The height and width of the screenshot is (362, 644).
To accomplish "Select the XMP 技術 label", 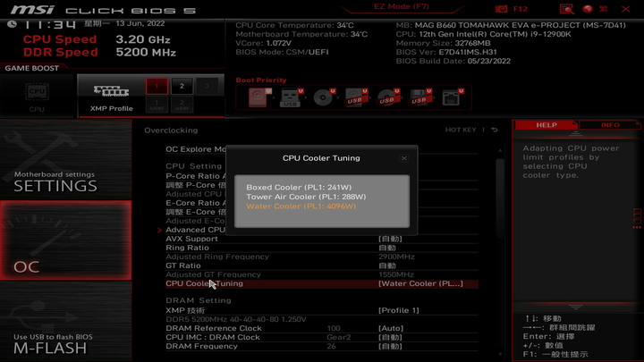I will click(x=185, y=311).
